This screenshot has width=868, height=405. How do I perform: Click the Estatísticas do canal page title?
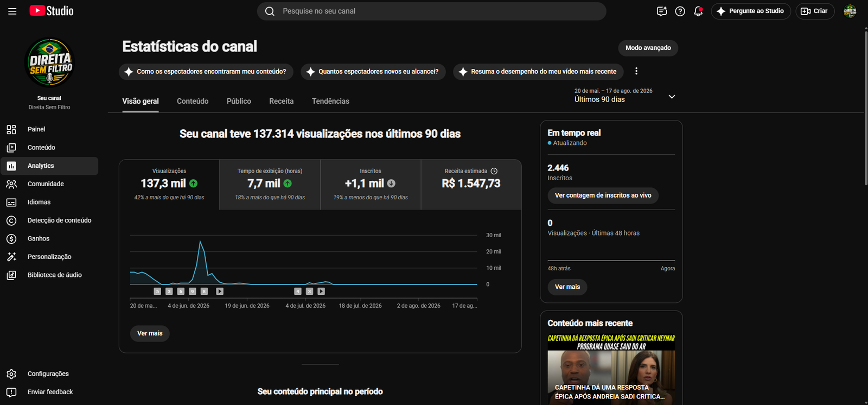[190, 47]
